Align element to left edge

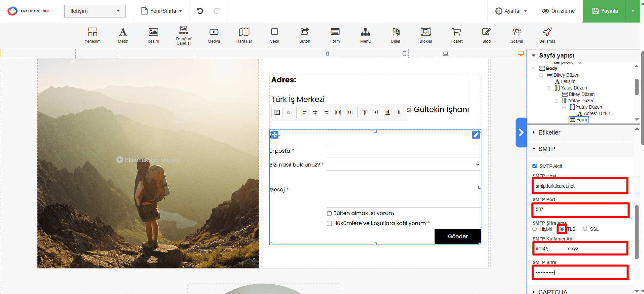click(x=304, y=112)
